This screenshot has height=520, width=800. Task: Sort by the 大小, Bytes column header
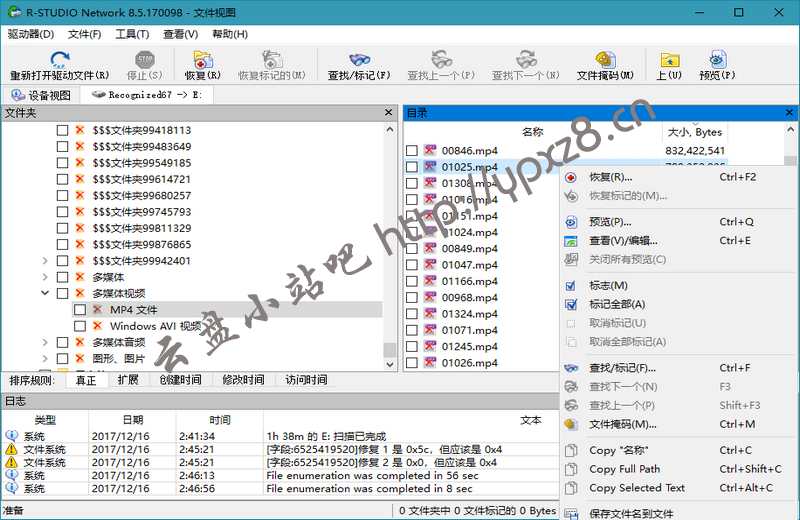695,132
